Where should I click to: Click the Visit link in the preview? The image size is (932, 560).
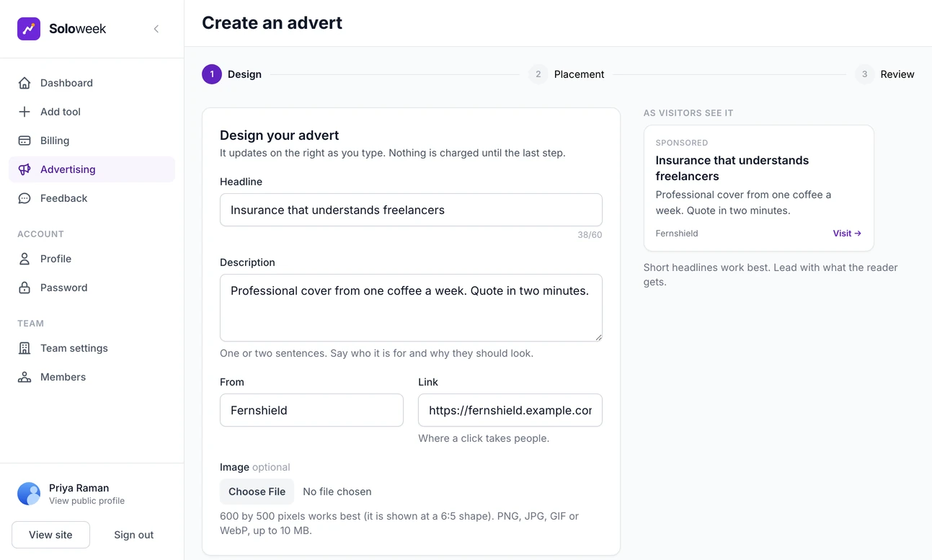click(x=847, y=234)
